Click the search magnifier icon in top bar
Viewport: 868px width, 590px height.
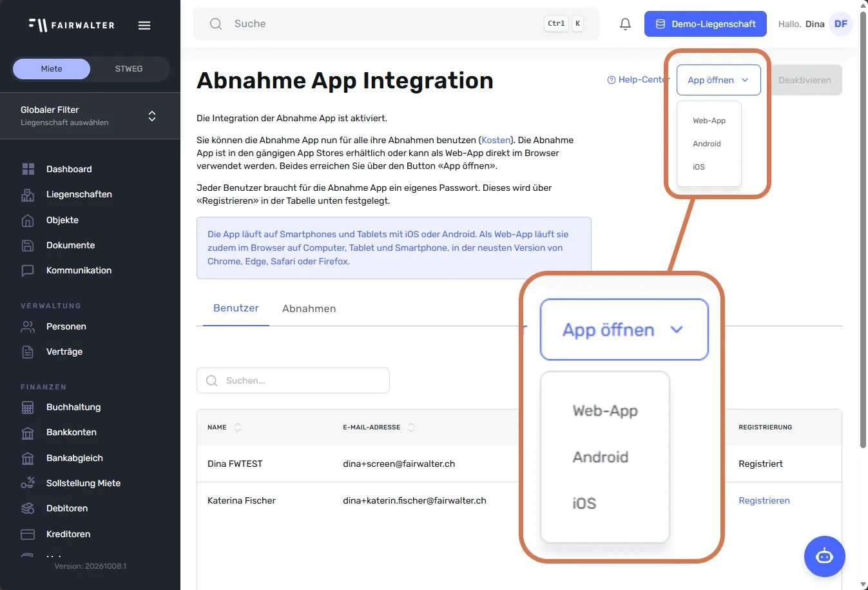coord(216,24)
